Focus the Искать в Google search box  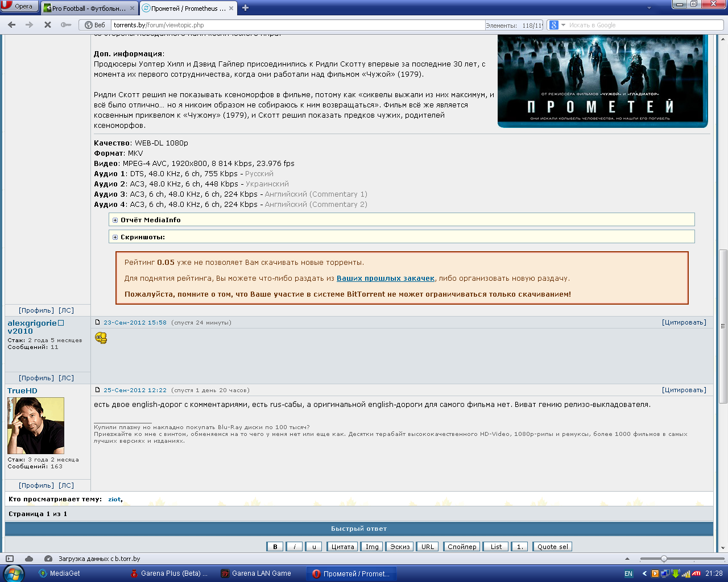pos(645,25)
